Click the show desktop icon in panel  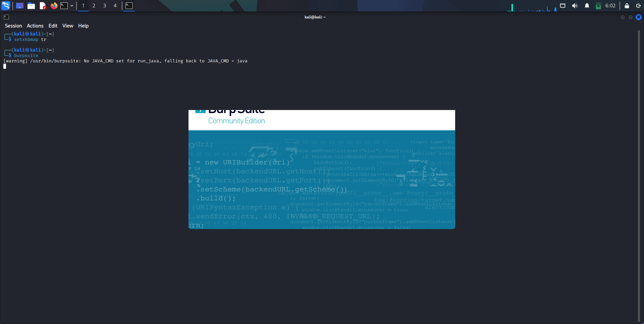20,6
